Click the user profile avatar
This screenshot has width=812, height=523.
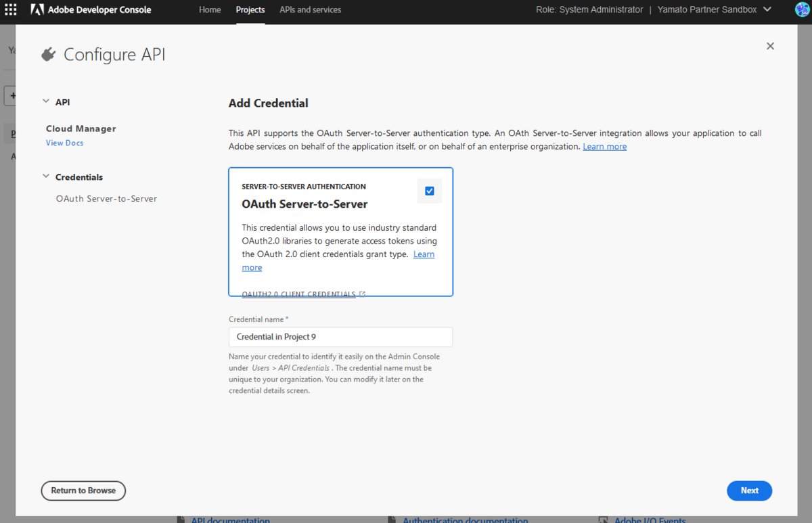tap(801, 9)
